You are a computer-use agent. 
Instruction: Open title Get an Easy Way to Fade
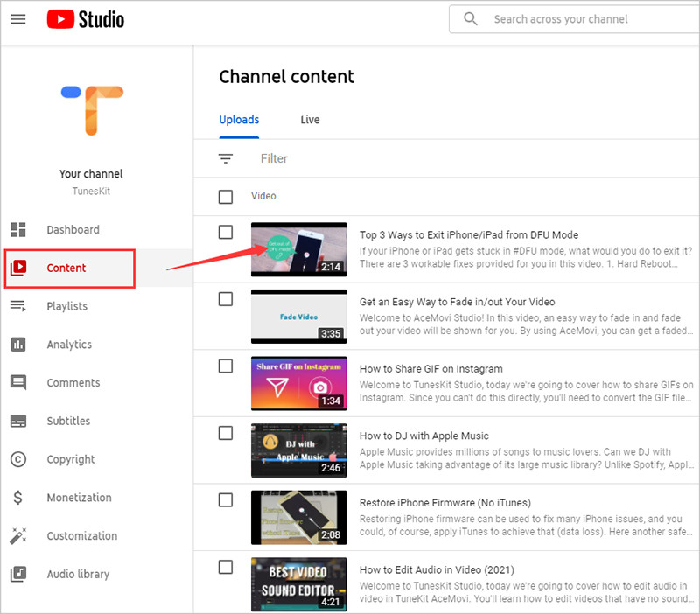point(457,302)
